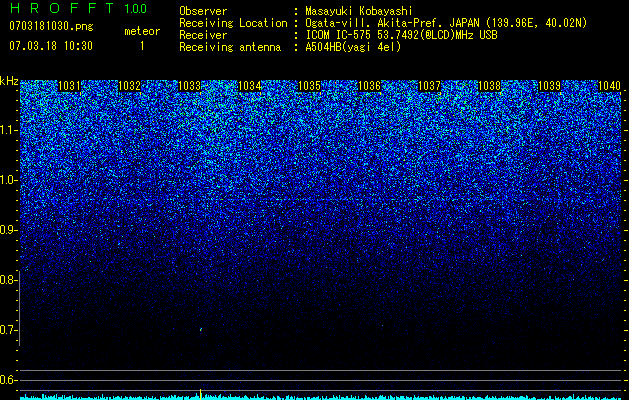Click the 1034 time marker

tap(250, 86)
